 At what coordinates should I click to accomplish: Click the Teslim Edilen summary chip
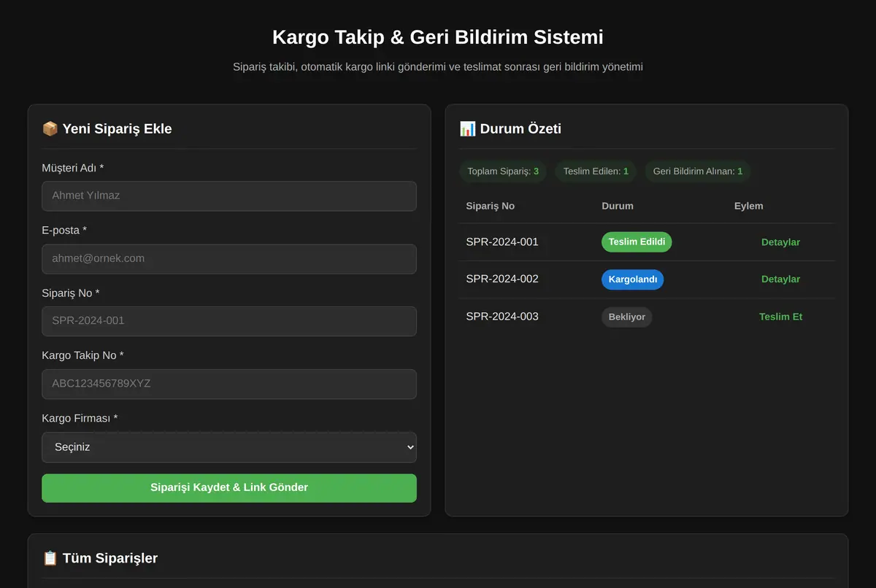click(596, 171)
